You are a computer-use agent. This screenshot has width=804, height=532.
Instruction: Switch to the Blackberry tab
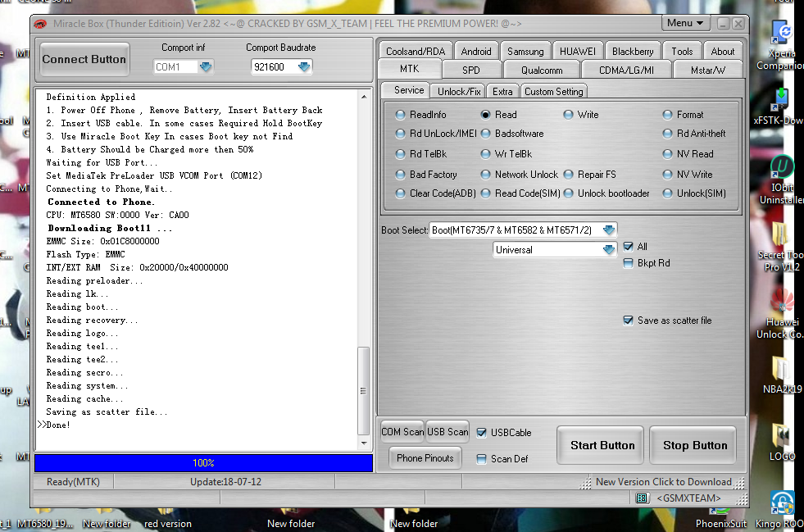tap(633, 52)
